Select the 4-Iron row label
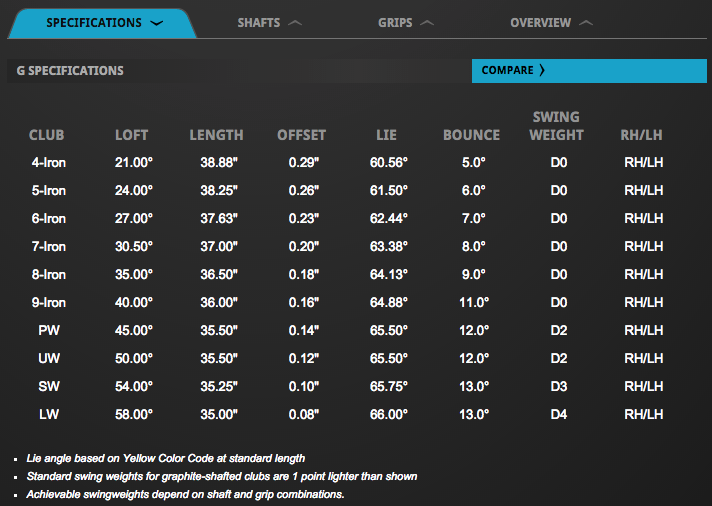 coord(47,162)
